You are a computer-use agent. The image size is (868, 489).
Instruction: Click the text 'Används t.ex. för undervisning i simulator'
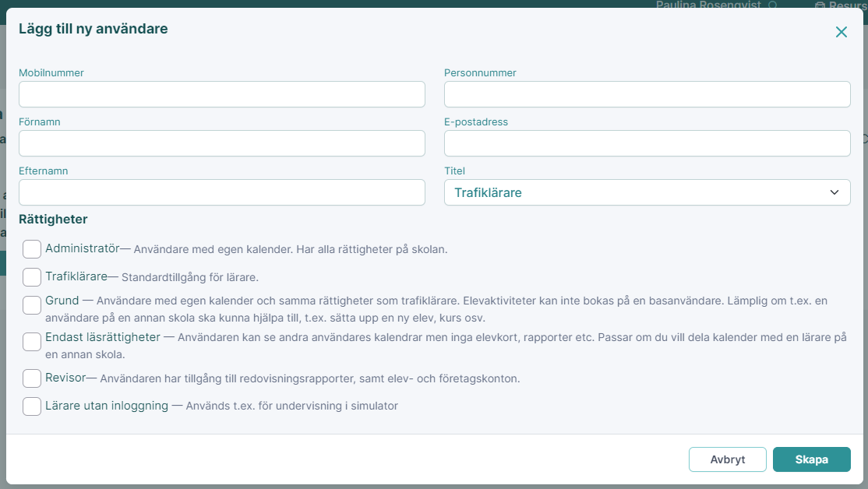[291, 406]
